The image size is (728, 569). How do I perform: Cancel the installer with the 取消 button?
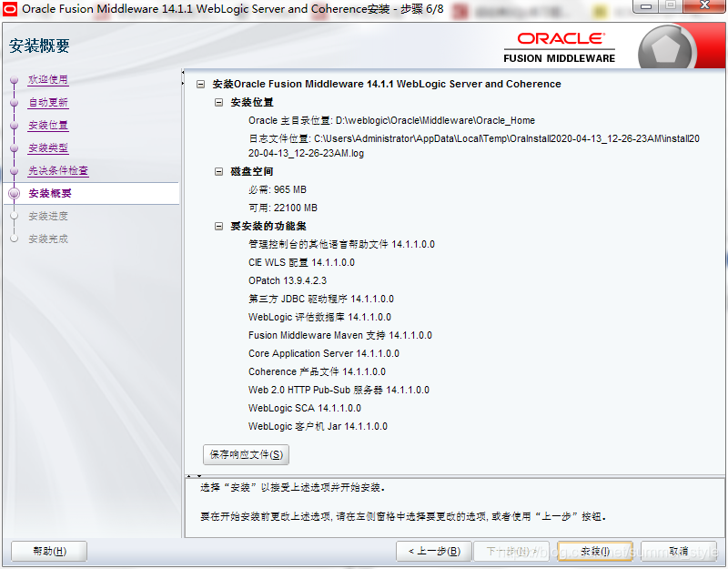click(679, 552)
